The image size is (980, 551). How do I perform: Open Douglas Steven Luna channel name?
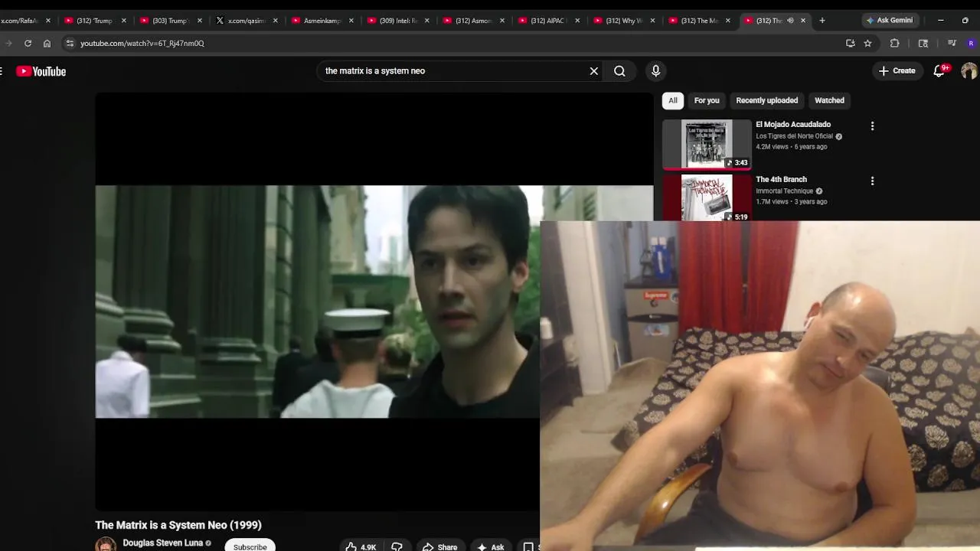(162, 543)
